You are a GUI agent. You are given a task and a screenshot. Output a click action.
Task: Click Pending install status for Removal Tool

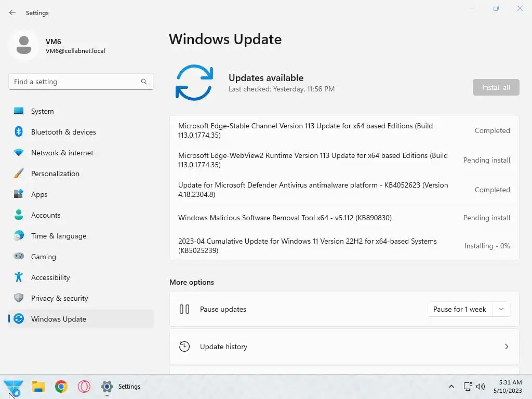[x=486, y=218]
